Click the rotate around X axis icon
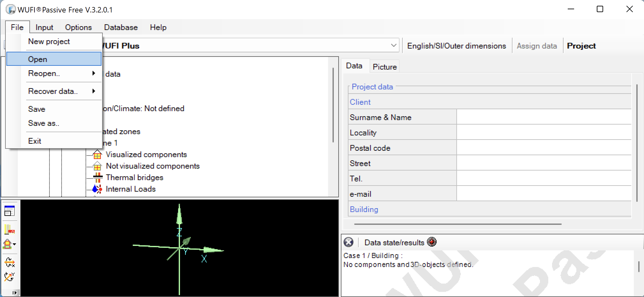 (10, 262)
